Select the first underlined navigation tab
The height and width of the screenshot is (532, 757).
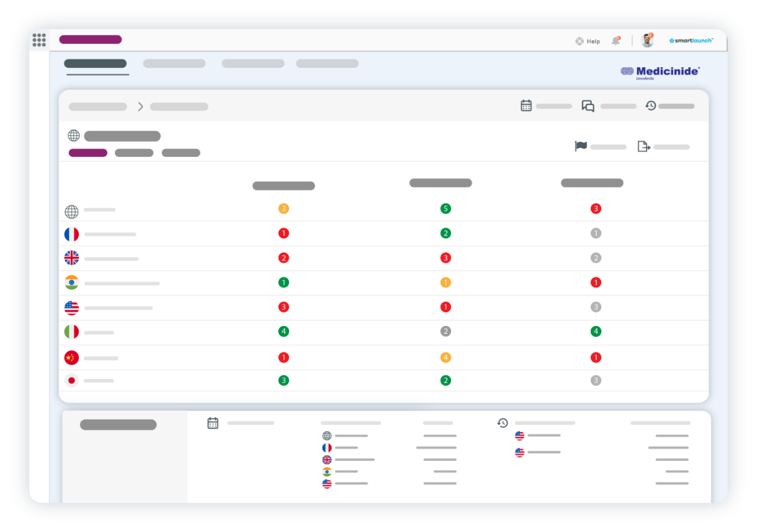click(96, 63)
